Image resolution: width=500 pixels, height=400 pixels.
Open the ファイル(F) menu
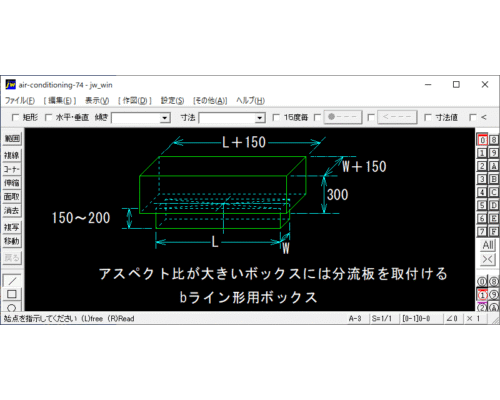[x=20, y=101]
